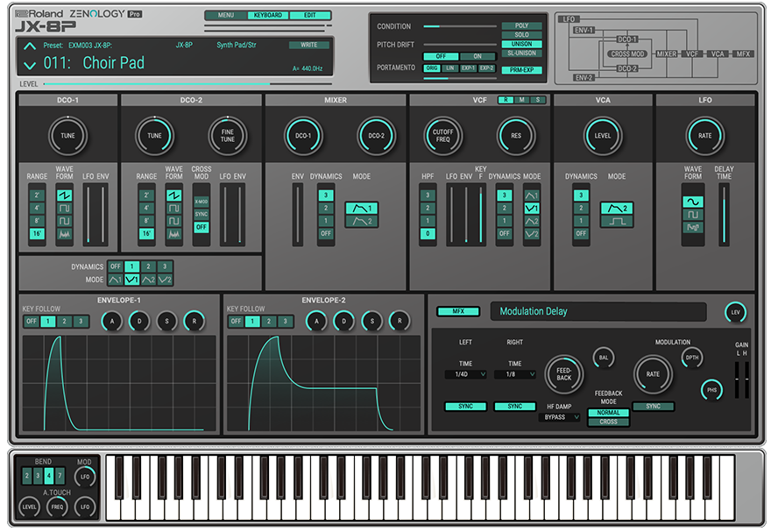Select noise waveform in DCO-1
The width and height of the screenshot is (771, 532).
(x=65, y=234)
